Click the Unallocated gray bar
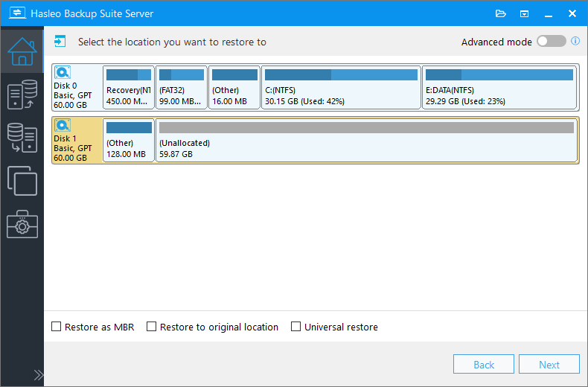Viewport: 588px width, 387px height. pyautogui.click(x=366, y=127)
